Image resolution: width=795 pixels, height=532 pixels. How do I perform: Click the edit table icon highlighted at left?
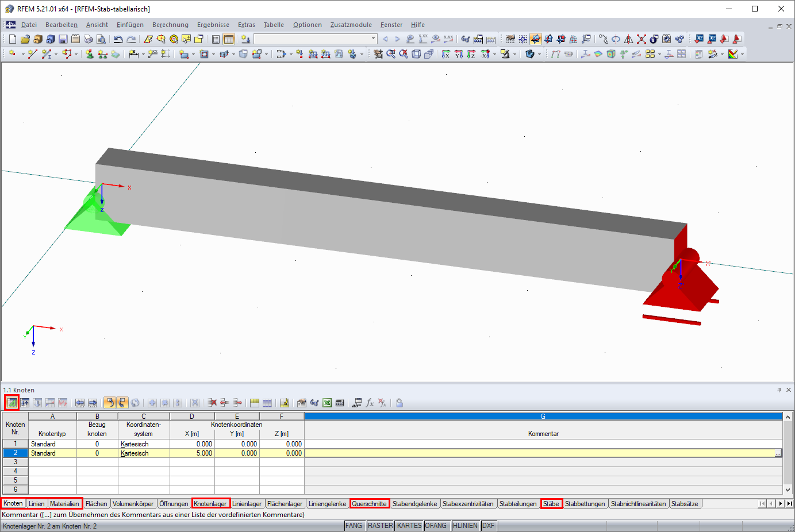point(11,403)
